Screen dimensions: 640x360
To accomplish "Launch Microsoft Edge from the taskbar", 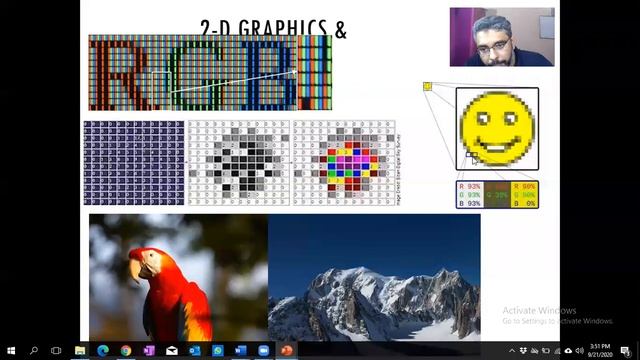I will pyautogui.click(x=103, y=351).
